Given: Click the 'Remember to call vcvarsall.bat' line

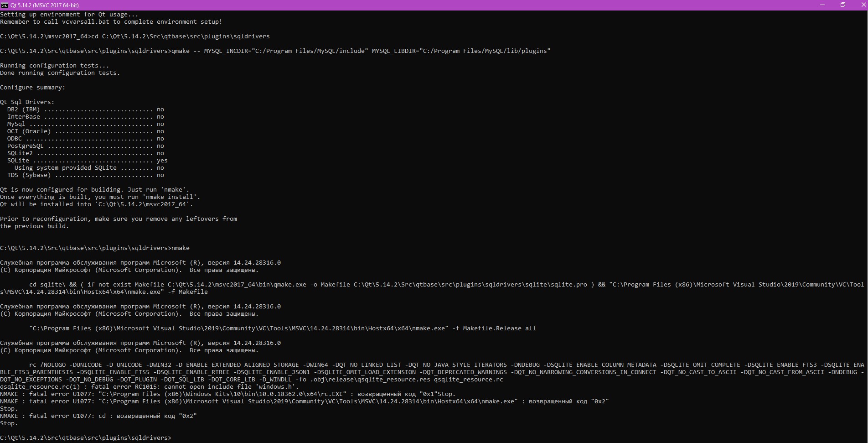Looking at the screenshot, I should tap(111, 22).
